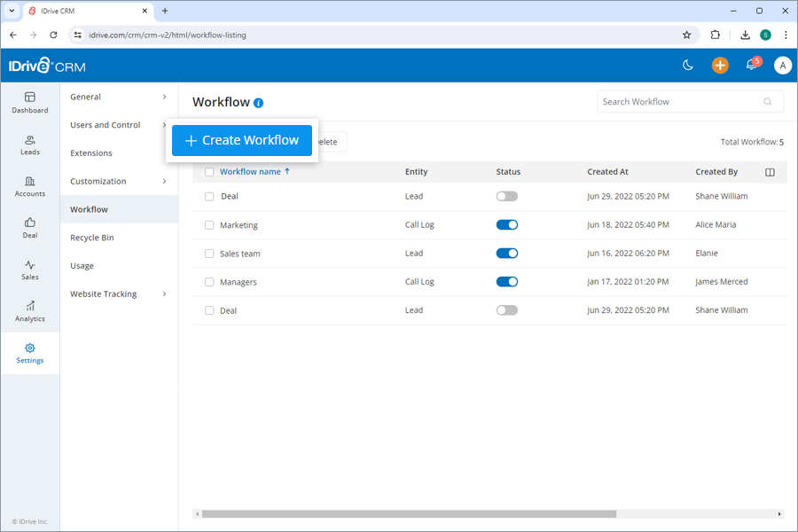Enable the Deal workflow status toggle
The height and width of the screenshot is (532, 798).
506,196
